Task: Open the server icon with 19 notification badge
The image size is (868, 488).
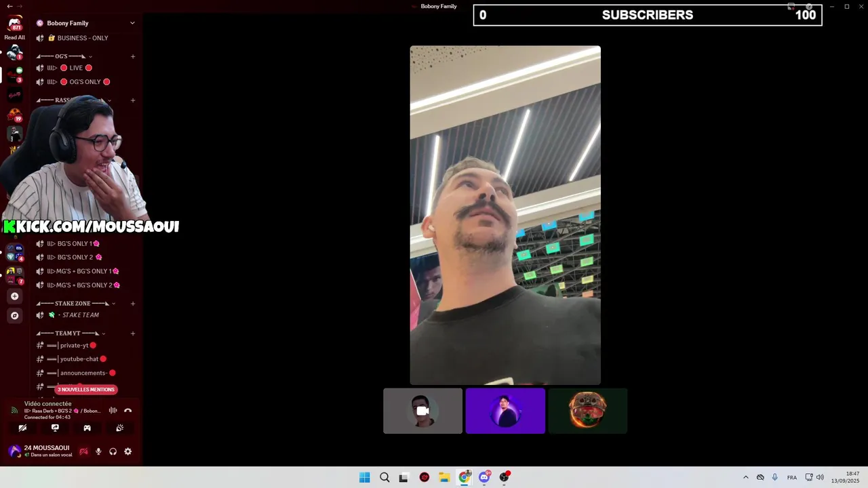Action: [14, 114]
